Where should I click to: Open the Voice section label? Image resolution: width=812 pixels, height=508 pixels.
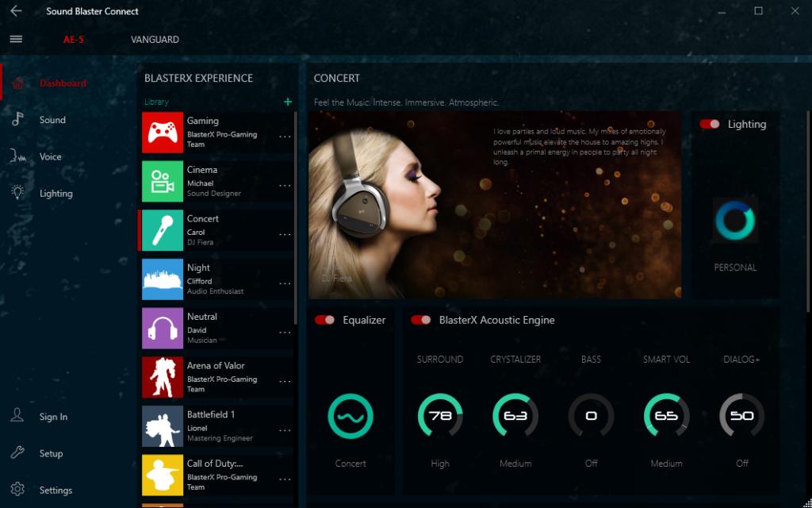[x=50, y=156]
